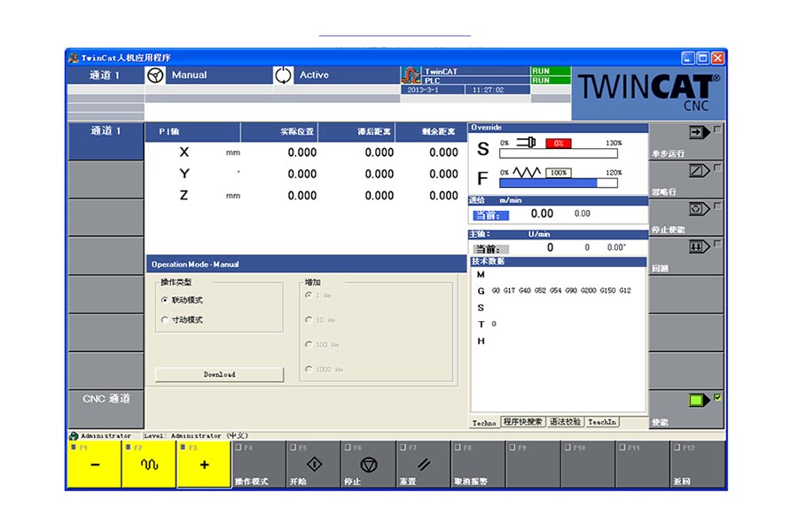Click the spindle override tool icon

(x=526, y=143)
